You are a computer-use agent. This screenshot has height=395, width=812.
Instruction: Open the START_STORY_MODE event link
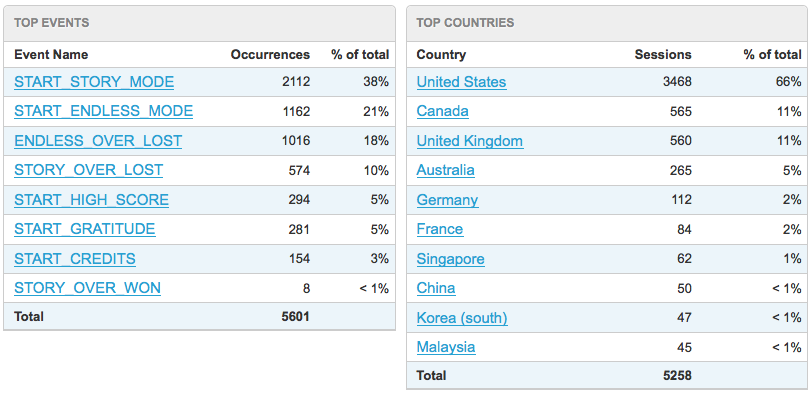tap(94, 82)
